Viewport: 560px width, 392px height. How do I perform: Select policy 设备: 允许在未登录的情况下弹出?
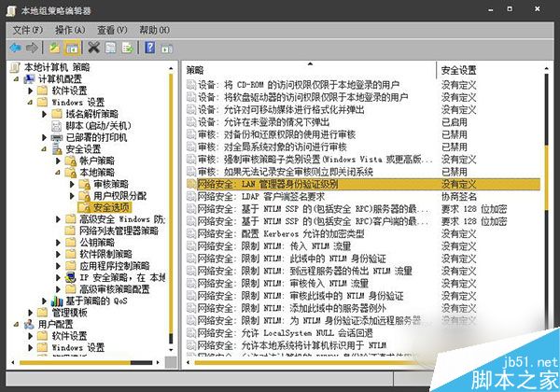click(x=263, y=122)
